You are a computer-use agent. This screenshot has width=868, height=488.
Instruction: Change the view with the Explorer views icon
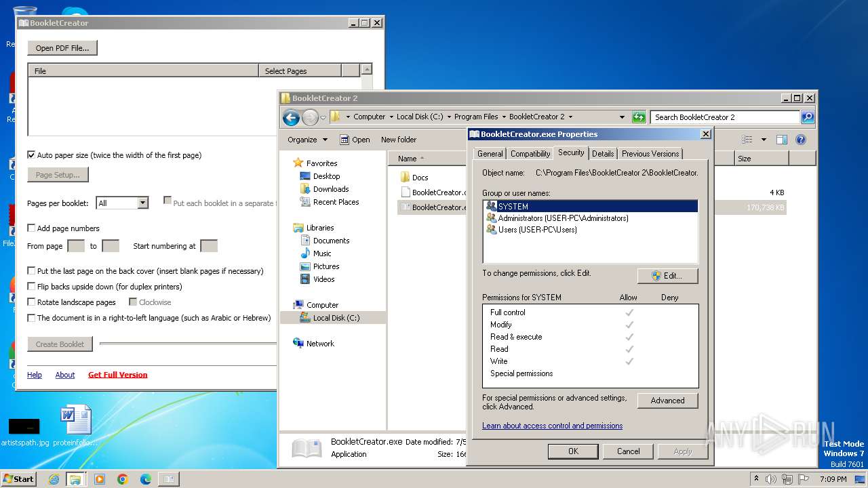click(747, 140)
